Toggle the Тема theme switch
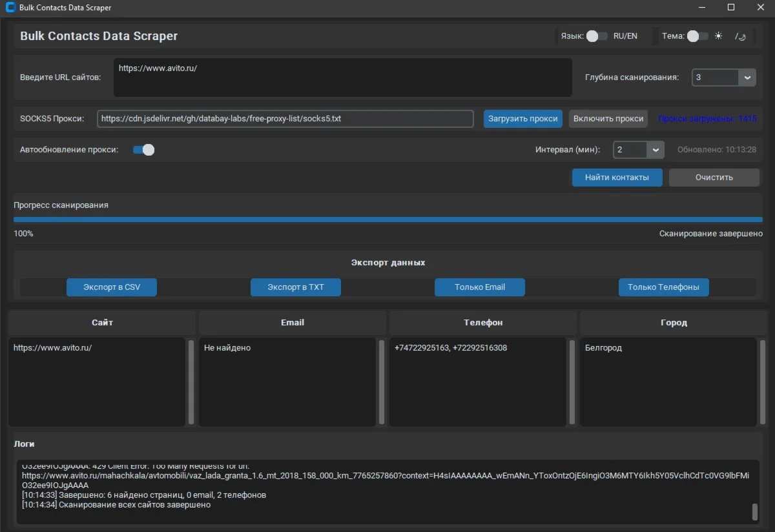This screenshot has height=532, width=775. 697,36
